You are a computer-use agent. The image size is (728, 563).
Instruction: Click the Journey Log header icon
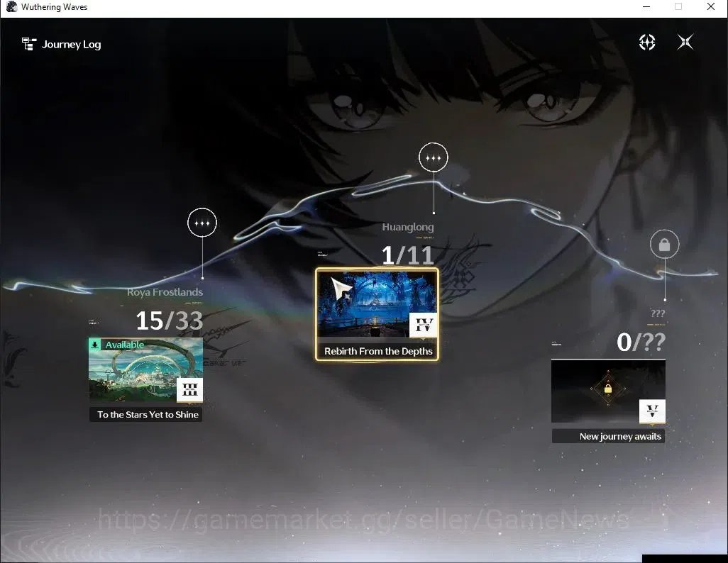click(29, 44)
